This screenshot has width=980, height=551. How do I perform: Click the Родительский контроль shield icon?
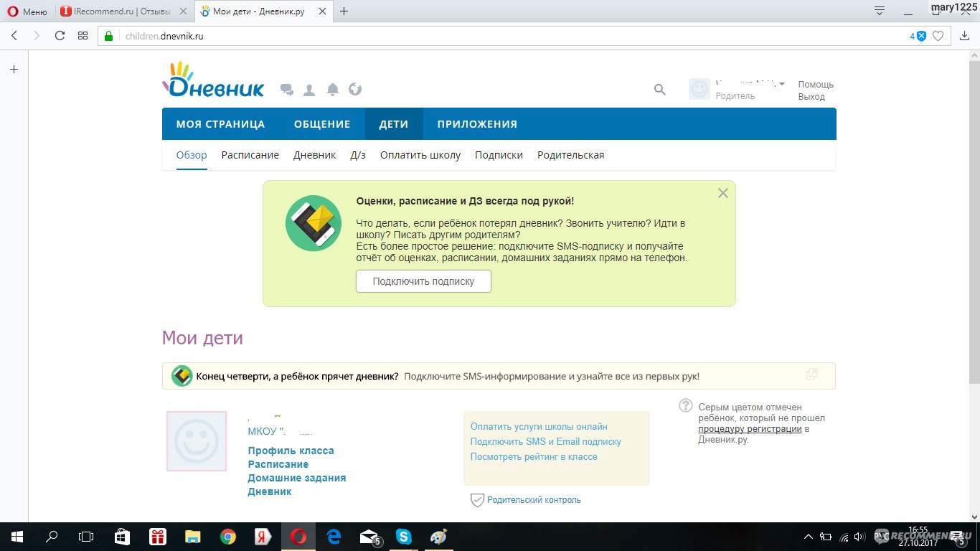pos(477,500)
